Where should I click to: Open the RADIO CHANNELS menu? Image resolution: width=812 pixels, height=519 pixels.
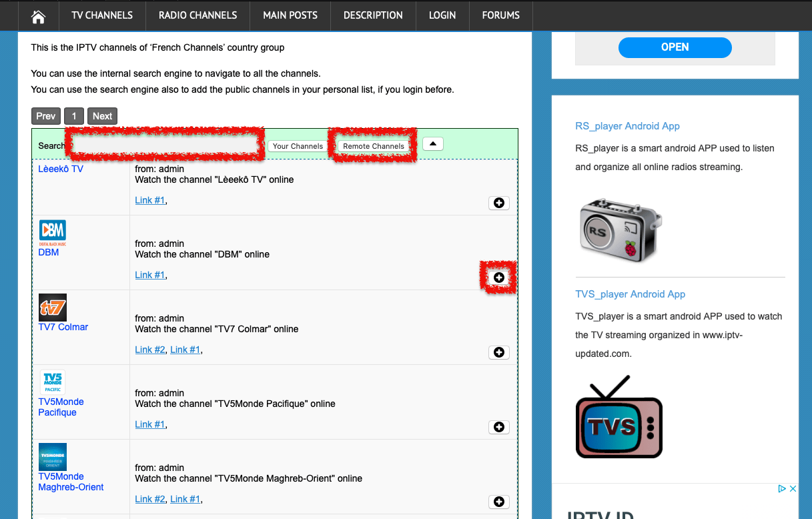197,15
